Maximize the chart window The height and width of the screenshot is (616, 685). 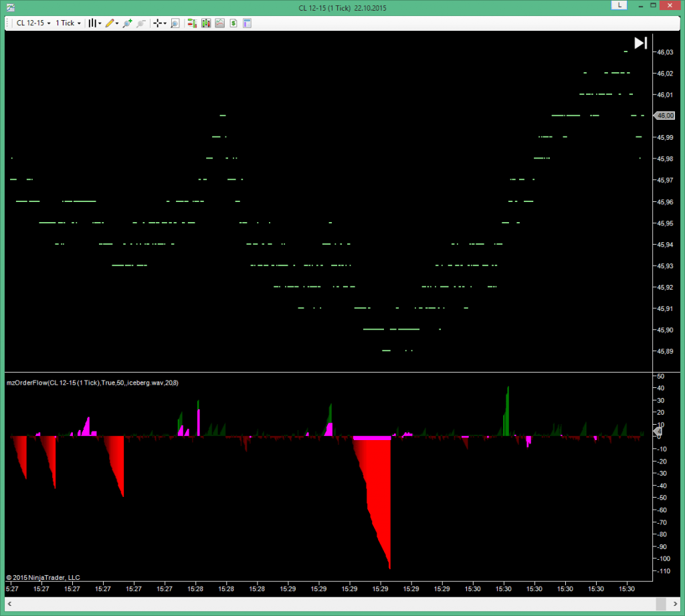(653, 5)
